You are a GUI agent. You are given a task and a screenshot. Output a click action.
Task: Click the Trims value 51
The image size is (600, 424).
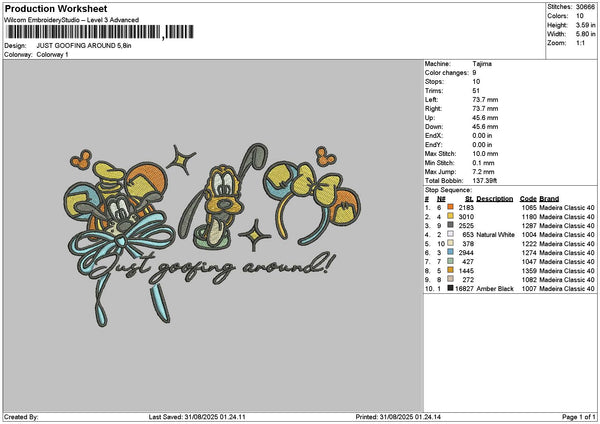pos(476,91)
